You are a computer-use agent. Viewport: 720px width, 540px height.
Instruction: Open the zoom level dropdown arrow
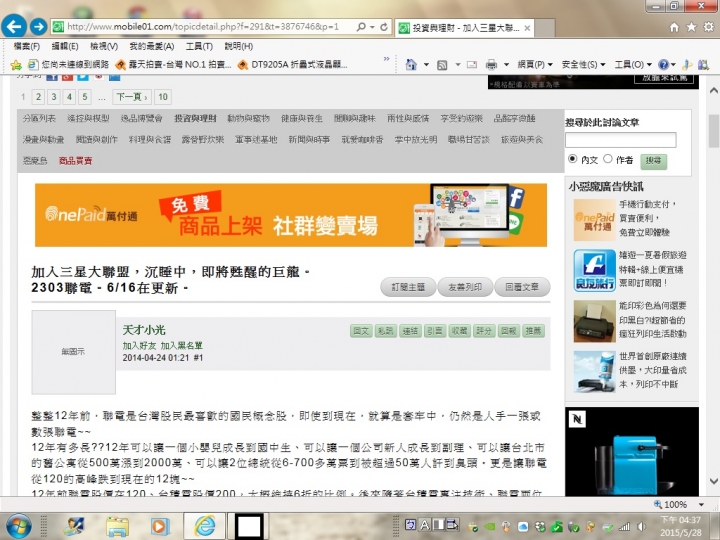(701, 505)
